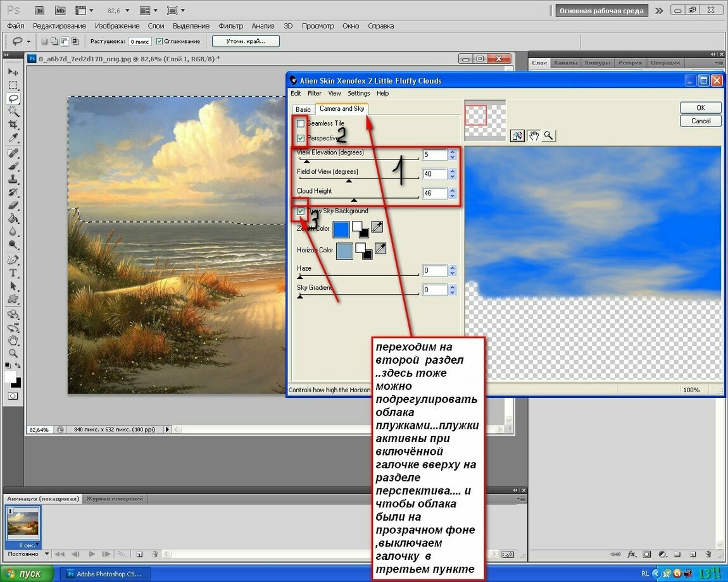Image resolution: width=728 pixels, height=582 pixels.
Task: Select the Paint Bucket tool
Action: (x=13, y=219)
